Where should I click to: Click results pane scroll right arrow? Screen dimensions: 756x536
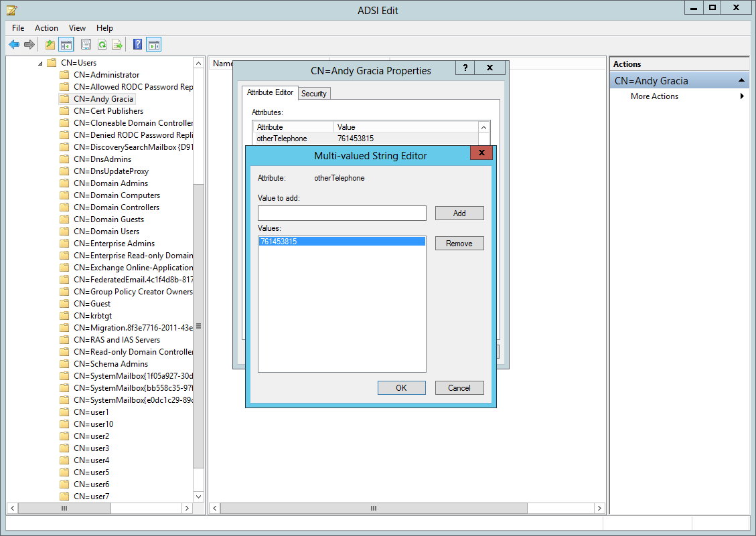[x=599, y=508]
